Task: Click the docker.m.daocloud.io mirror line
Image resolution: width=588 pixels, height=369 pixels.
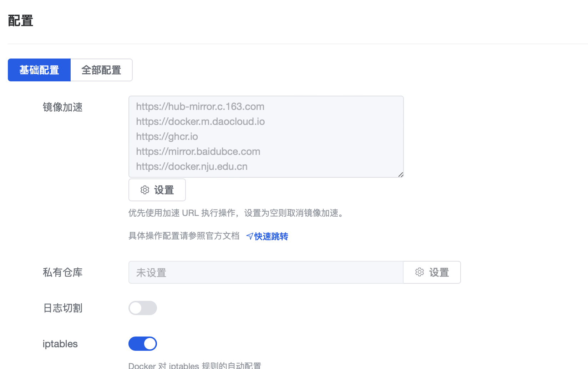Action: click(200, 122)
